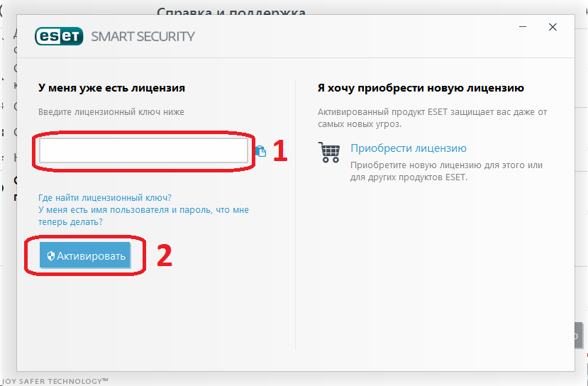This screenshot has height=386, width=588.
Task: Click the shopping cart icon
Action: (x=329, y=152)
